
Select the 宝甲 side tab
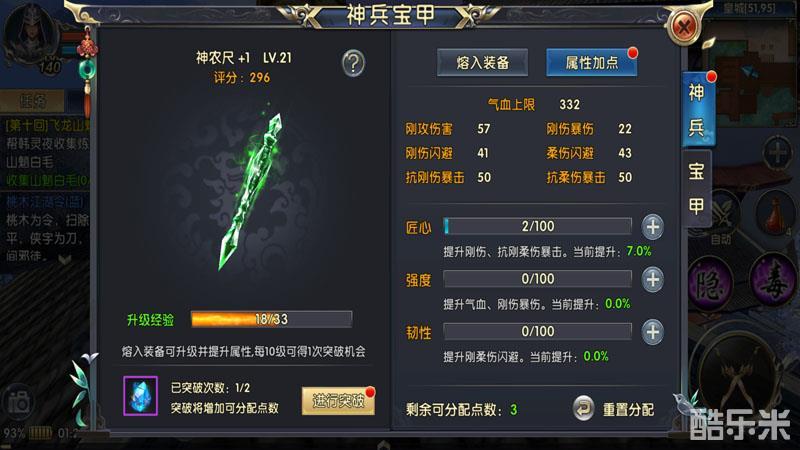pyautogui.click(x=697, y=189)
